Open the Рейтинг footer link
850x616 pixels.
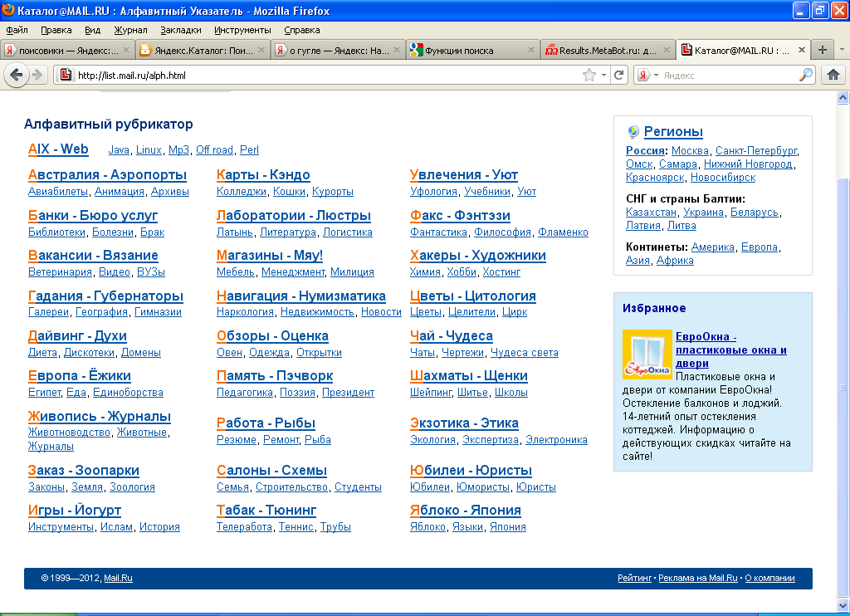pos(634,578)
